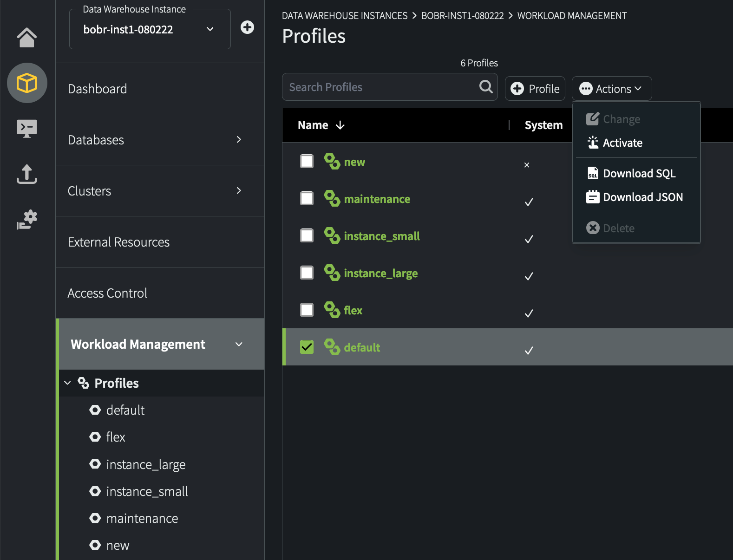Select Download JSON menu entry
Viewport: 733px width, 560px height.
[x=642, y=197]
